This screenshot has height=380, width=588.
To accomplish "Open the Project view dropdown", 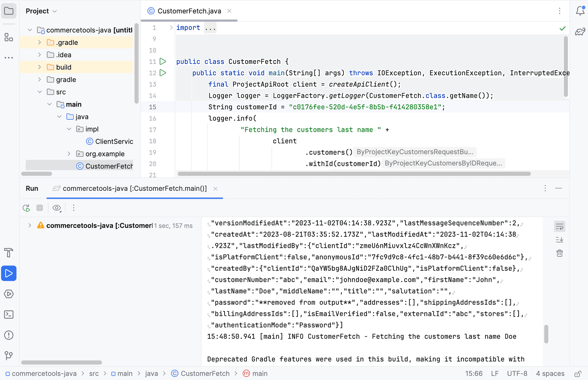I will click(x=41, y=11).
